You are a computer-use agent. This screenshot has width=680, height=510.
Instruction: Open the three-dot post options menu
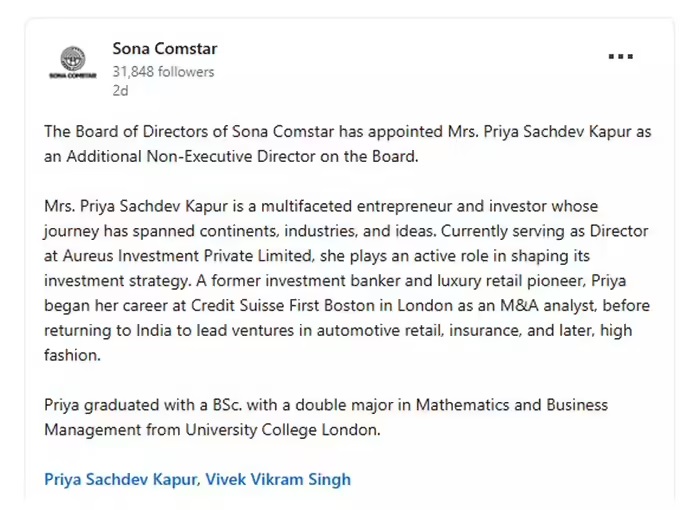(x=621, y=57)
